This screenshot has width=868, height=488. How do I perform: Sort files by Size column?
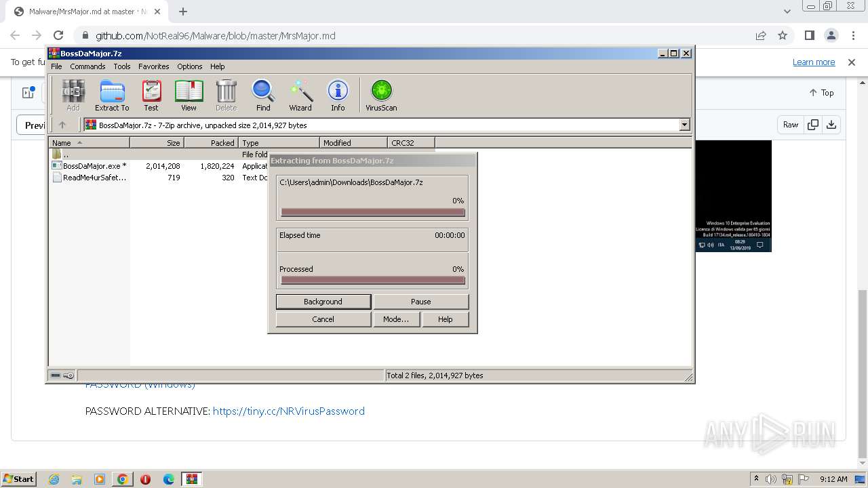point(157,143)
